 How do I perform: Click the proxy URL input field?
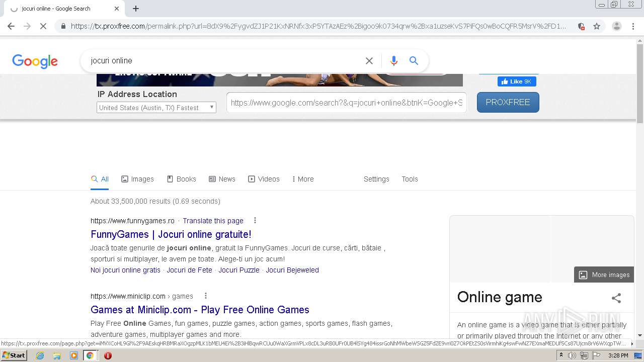347,103
